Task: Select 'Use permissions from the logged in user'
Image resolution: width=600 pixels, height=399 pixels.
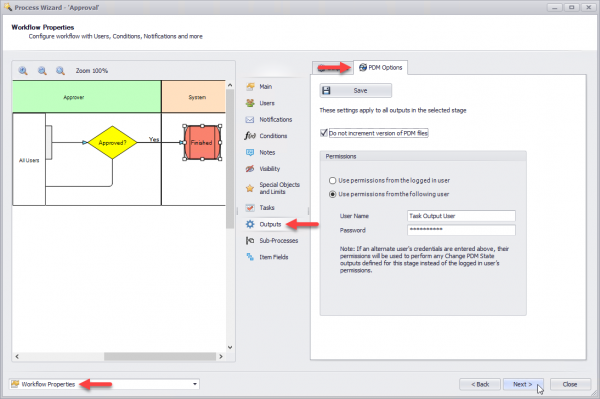Action: point(333,180)
